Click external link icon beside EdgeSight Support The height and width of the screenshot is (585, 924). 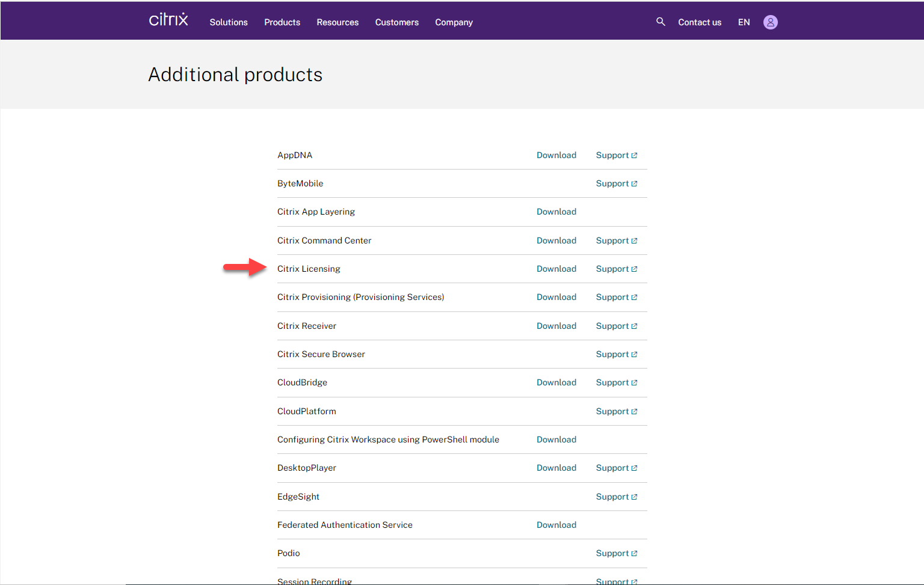pyautogui.click(x=634, y=497)
